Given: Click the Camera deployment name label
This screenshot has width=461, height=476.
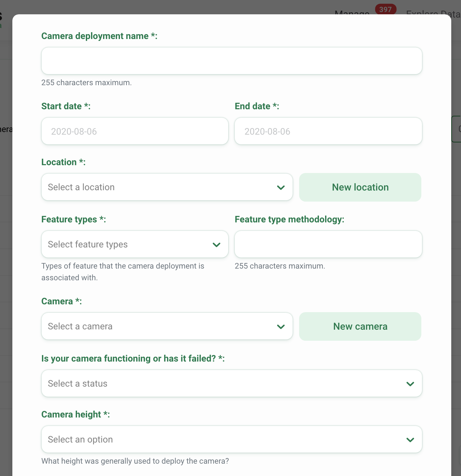Looking at the screenshot, I should 99,36.
